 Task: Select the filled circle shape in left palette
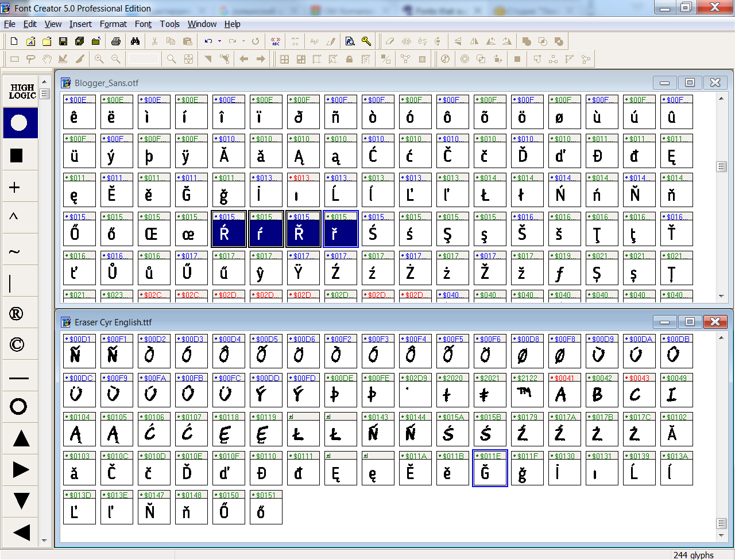[x=19, y=123]
